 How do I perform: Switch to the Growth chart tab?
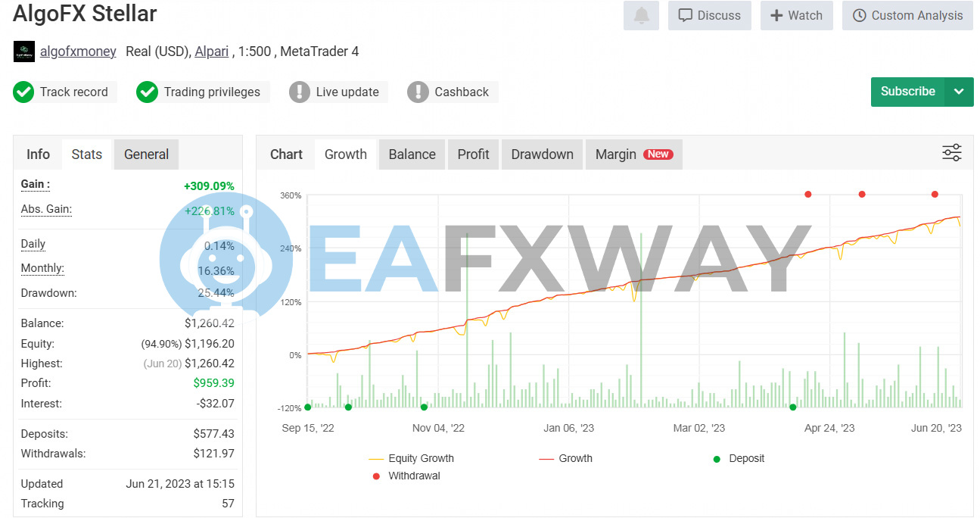point(346,154)
